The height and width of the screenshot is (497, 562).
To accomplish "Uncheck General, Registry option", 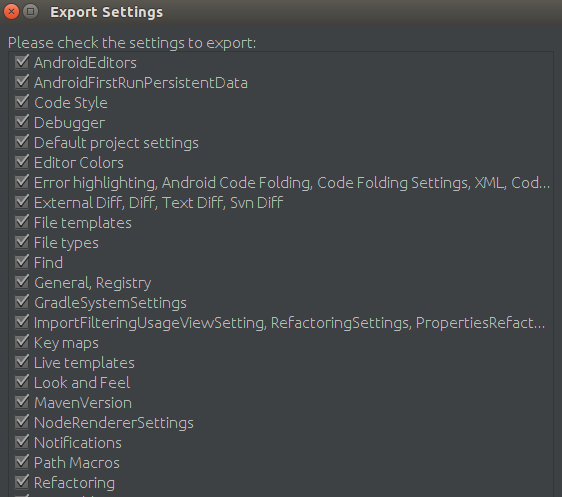I will coord(22,282).
